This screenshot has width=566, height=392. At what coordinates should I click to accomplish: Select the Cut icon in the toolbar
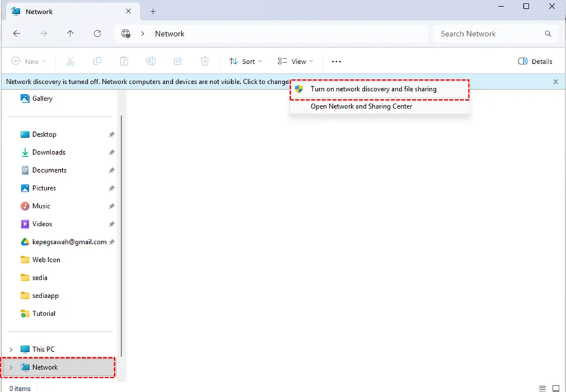pyautogui.click(x=70, y=61)
